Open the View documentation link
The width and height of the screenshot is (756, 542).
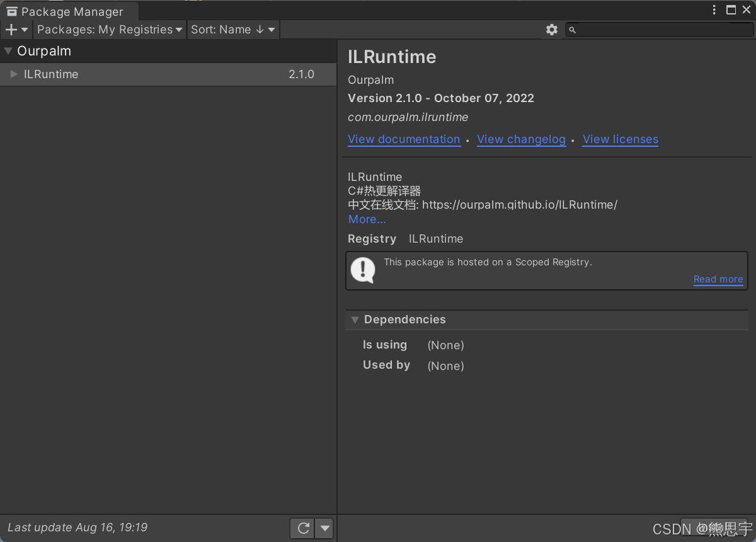(x=404, y=139)
